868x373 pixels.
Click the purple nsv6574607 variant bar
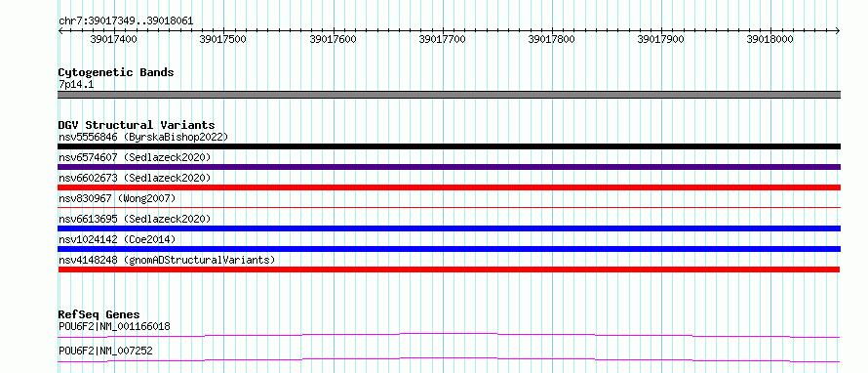[449, 167]
